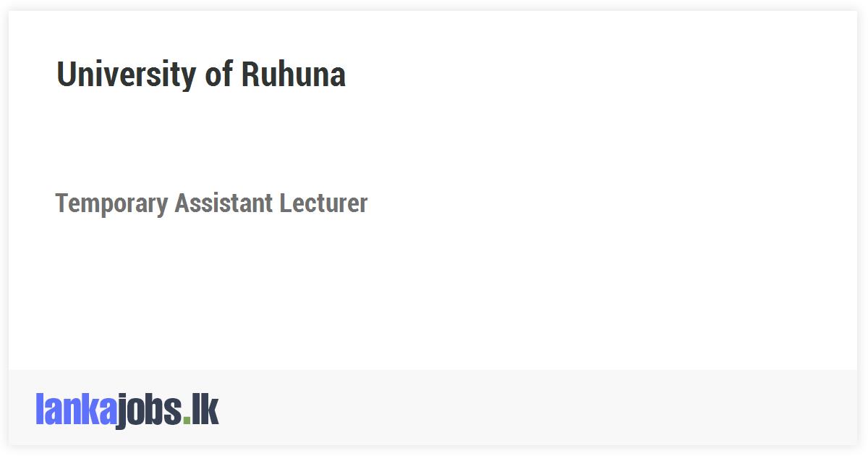Click the dark "jobs" part of the logo
This screenshot has height=456, width=868.
coord(149,411)
